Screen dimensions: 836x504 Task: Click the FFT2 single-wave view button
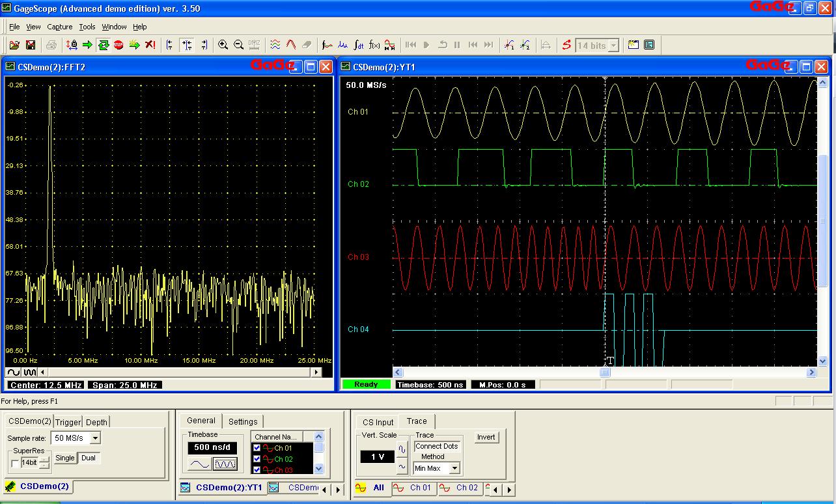pyautogui.click(x=13, y=372)
